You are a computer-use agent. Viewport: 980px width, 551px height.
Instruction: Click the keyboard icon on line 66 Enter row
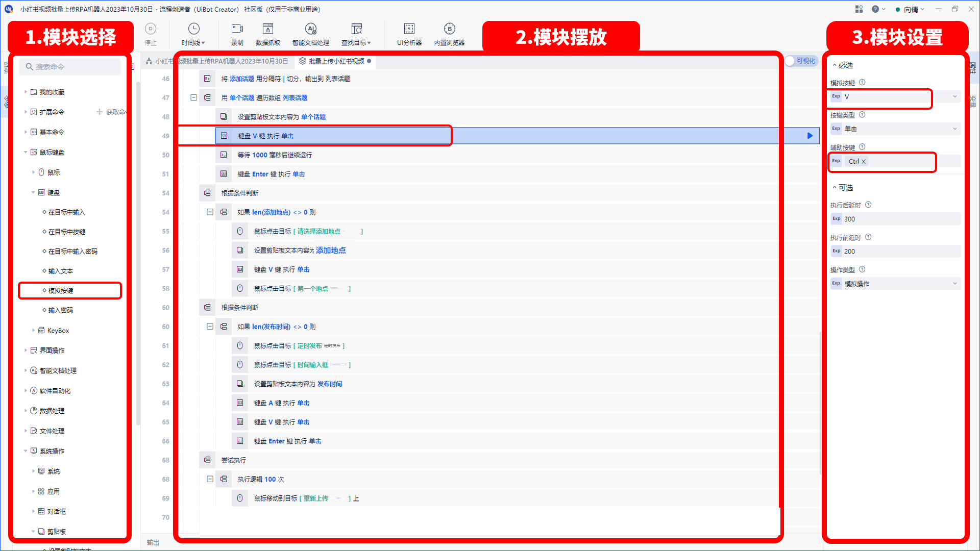240,441
